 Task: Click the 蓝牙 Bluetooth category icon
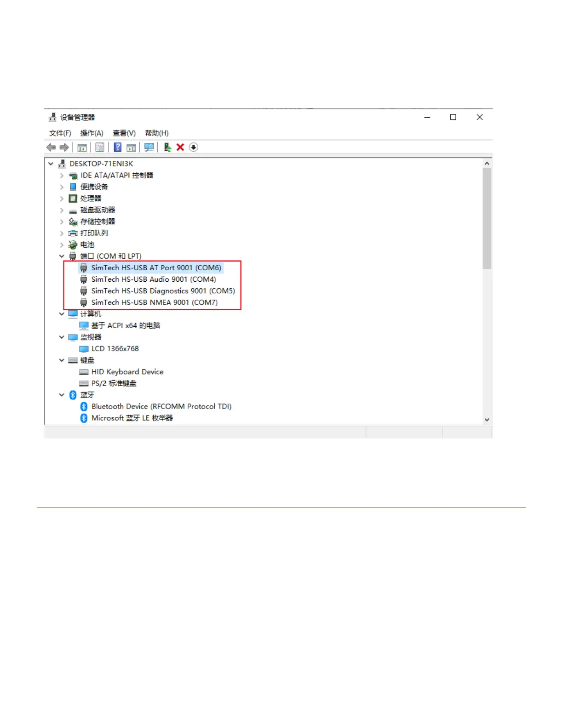(x=73, y=395)
